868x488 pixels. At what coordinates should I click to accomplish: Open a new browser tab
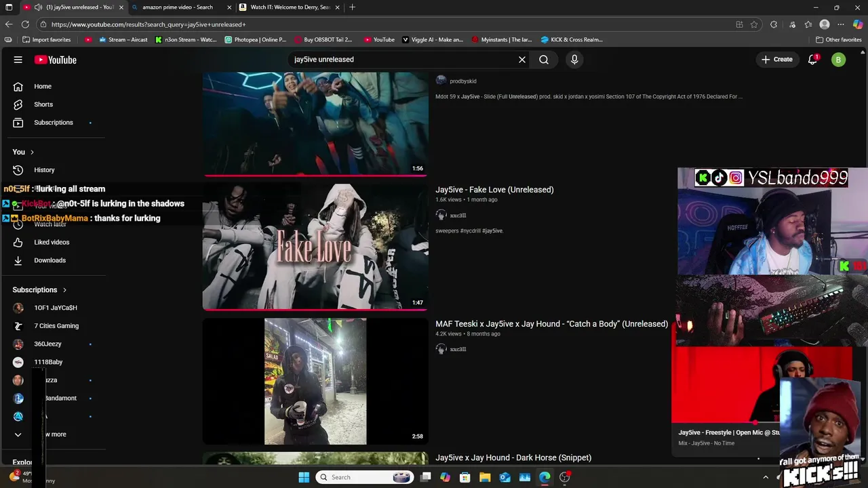point(352,7)
